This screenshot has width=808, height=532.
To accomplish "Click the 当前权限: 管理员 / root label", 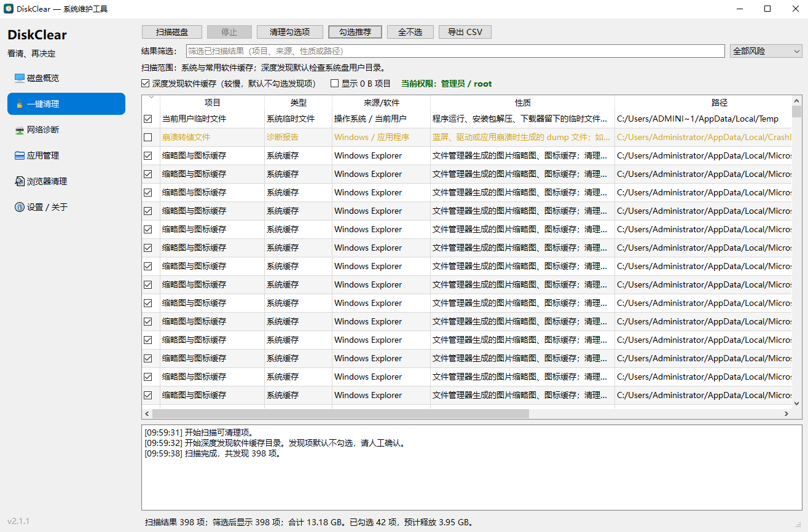I will [447, 84].
